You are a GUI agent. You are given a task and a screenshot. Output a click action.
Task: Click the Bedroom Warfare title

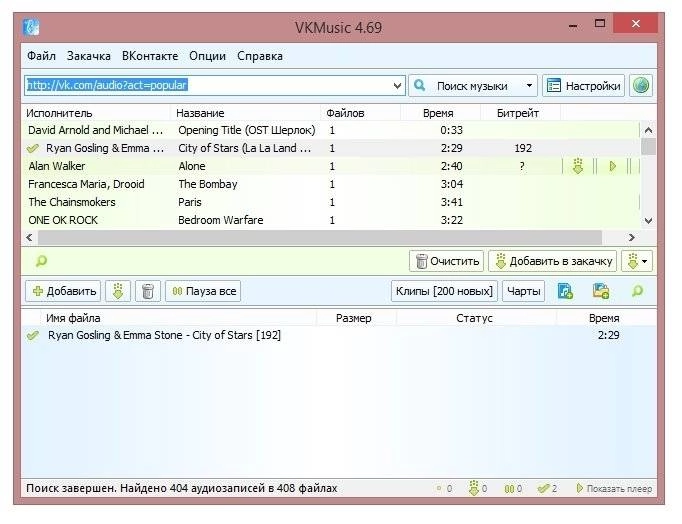pos(221,220)
